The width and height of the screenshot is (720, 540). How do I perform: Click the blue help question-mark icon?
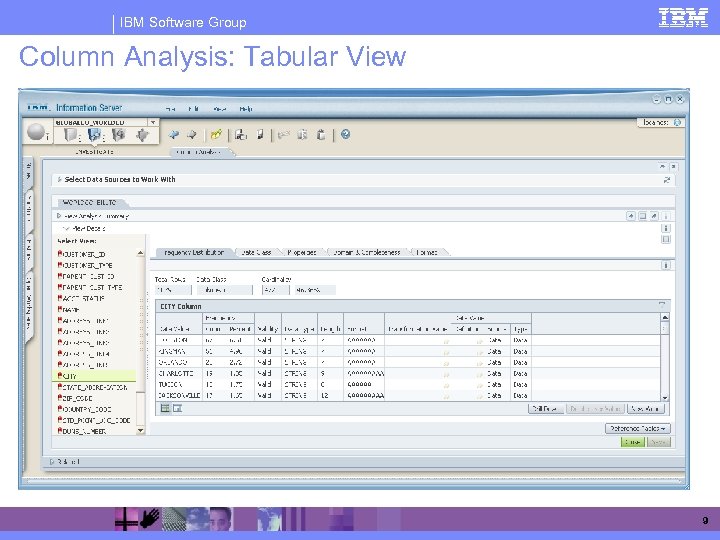tap(345, 134)
